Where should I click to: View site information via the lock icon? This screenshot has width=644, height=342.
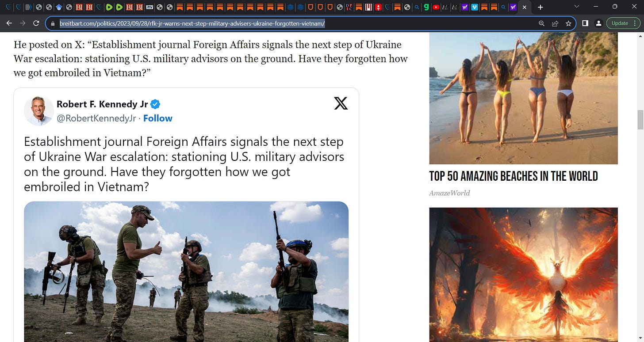(53, 23)
